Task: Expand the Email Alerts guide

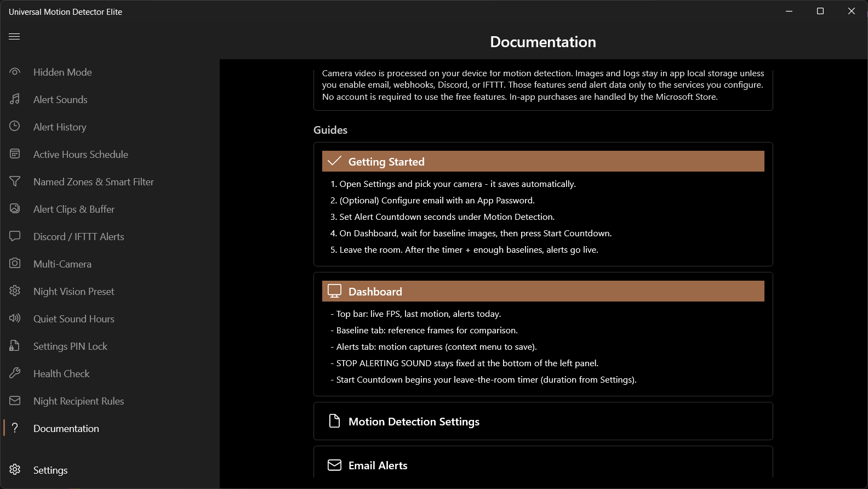Action: click(543, 465)
